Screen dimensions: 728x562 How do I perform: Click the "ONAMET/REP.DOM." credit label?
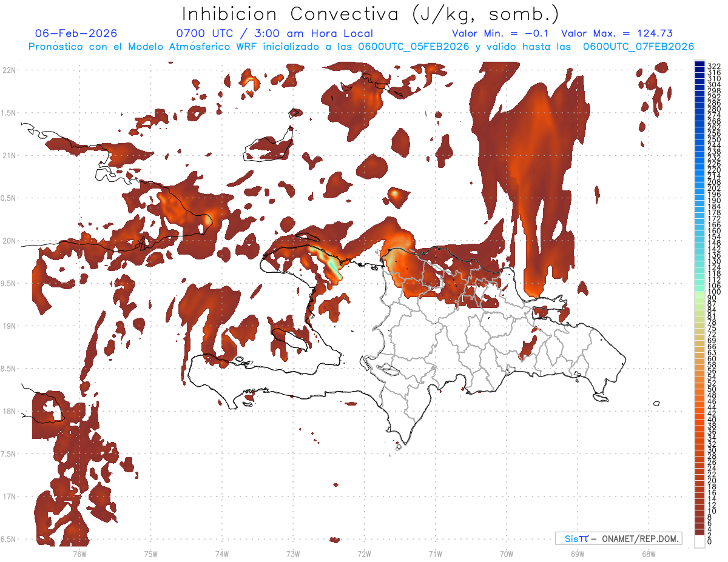(639, 538)
